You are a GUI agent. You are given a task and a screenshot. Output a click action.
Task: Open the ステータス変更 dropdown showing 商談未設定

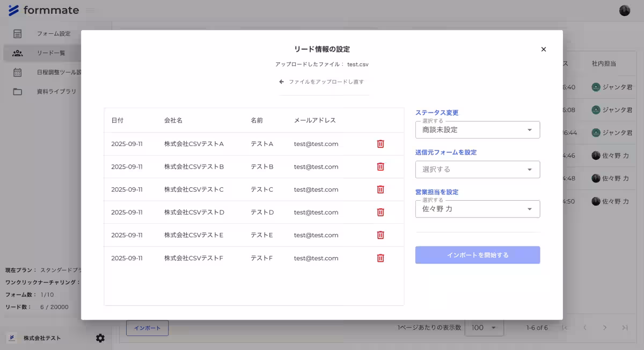(477, 129)
